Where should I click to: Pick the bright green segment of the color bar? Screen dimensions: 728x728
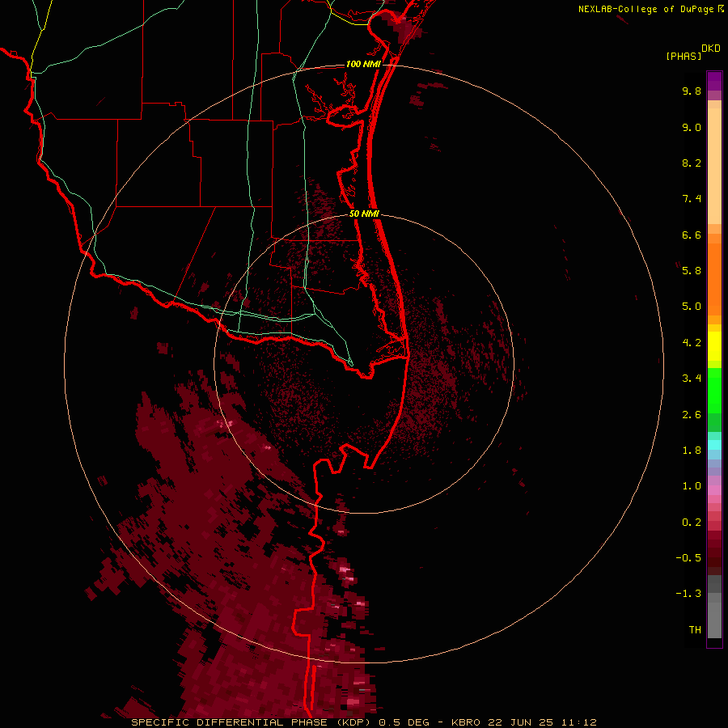click(x=714, y=390)
